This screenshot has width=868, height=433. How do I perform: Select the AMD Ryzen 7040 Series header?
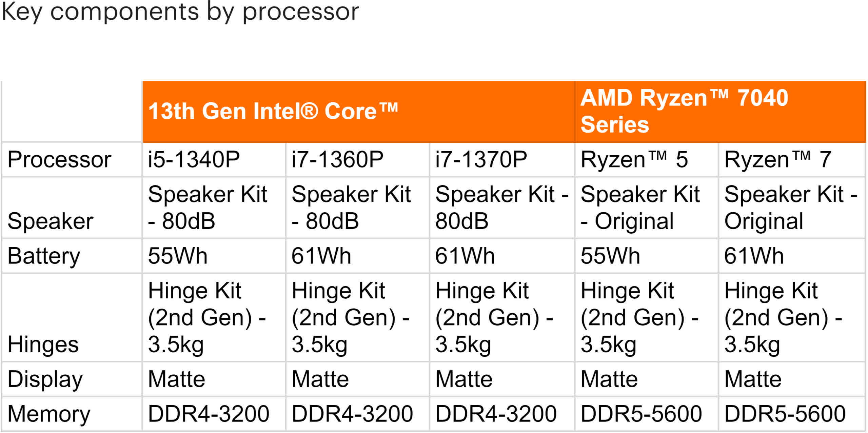click(x=721, y=111)
